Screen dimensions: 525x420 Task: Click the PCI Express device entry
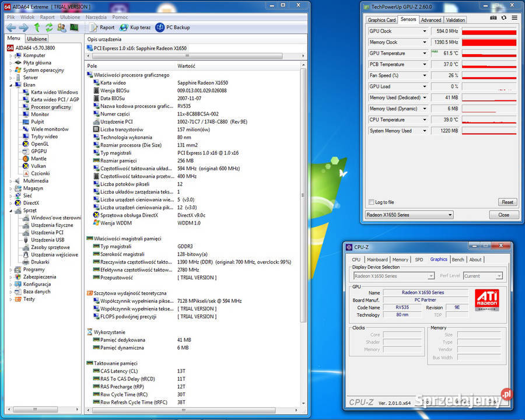(137, 48)
